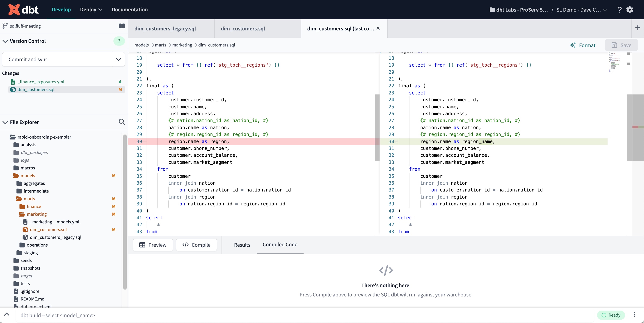The height and width of the screenshot is (323, 644).
Task: Collapse the File Explorer panel
Action: (5, 122)
